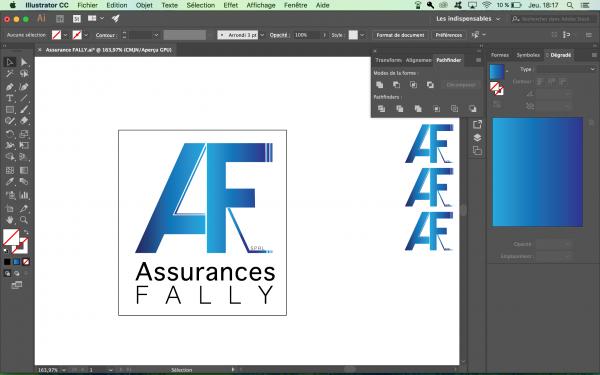Image resolution: width=600 pixels, height=375 pixels.
Task: Select the Direct Selection tool
Action: tap(24, 62)
